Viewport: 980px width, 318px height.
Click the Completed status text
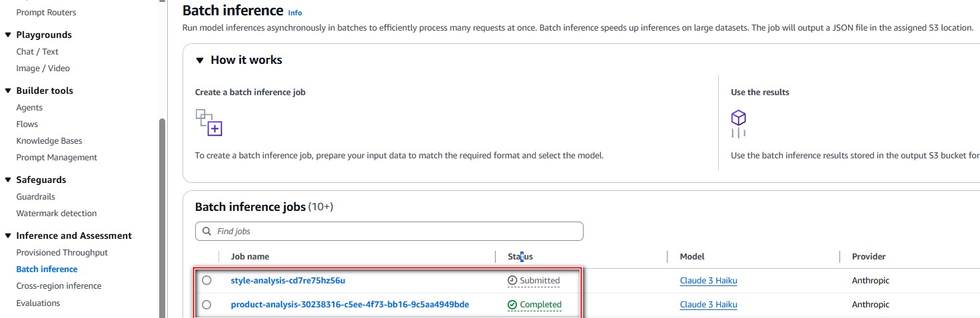(540, 305)
